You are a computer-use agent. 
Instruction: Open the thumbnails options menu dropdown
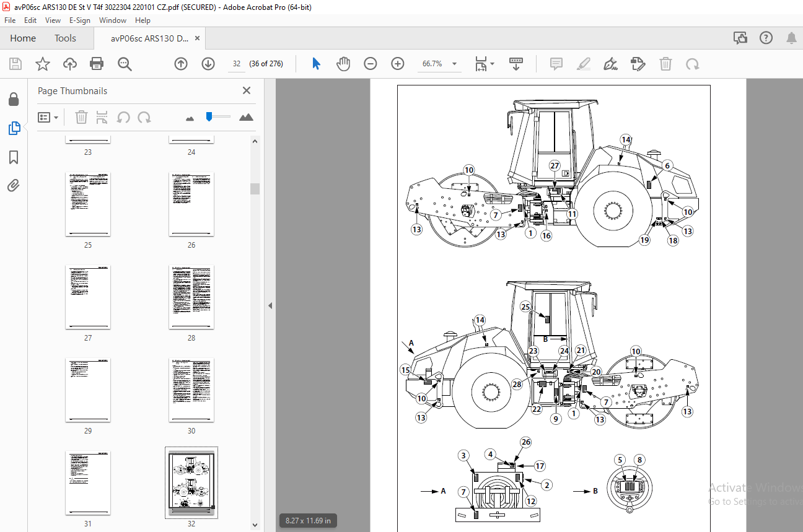tap(48, 117)
